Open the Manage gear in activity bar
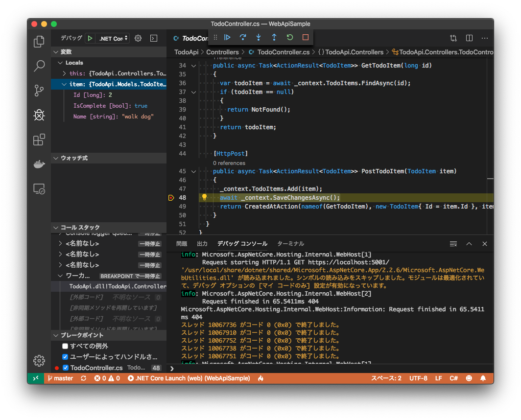The width and height of the screenshot is (521, 420). pyautogui.click(x=39, y=360)
